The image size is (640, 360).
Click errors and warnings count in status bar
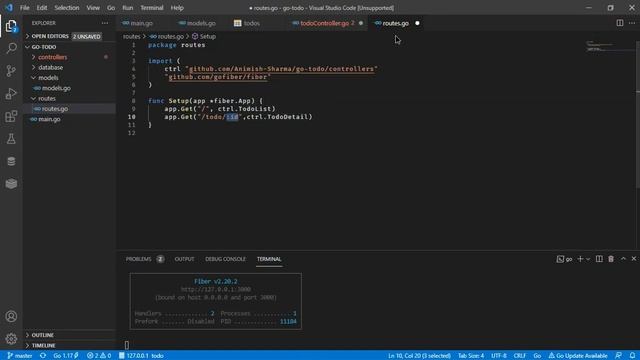coord(99,356)
